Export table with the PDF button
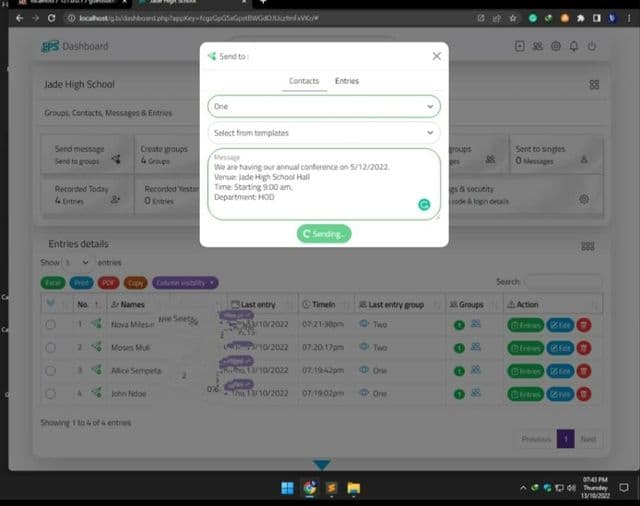This screenshot has height=506, width=640. tap(108, 283)
